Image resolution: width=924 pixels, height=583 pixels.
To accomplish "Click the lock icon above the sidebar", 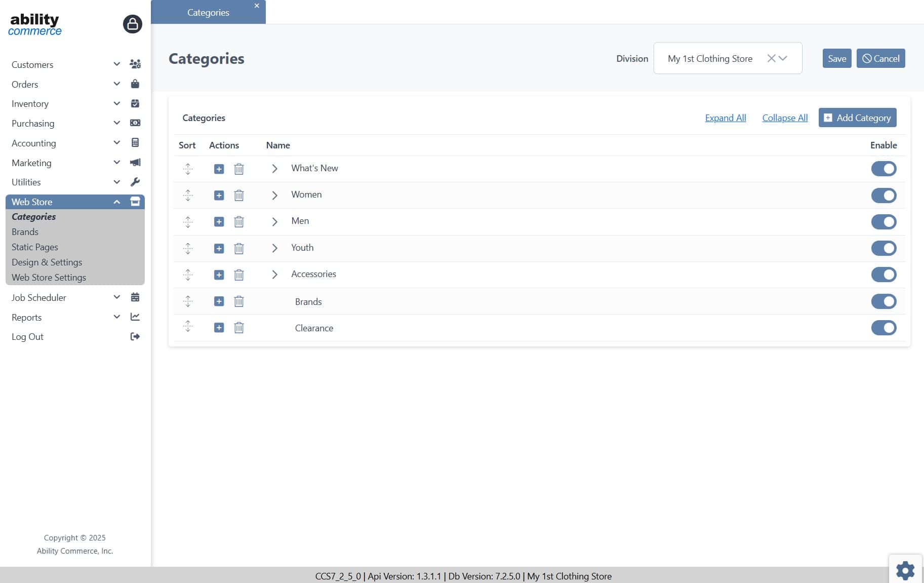I will 132,24.
